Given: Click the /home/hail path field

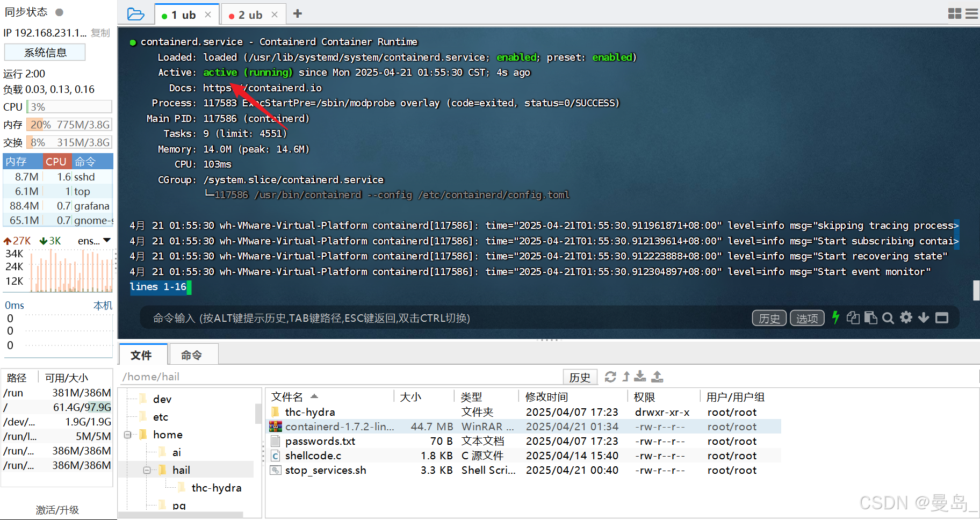Looking at the screenshot, I should pos(341,377).
